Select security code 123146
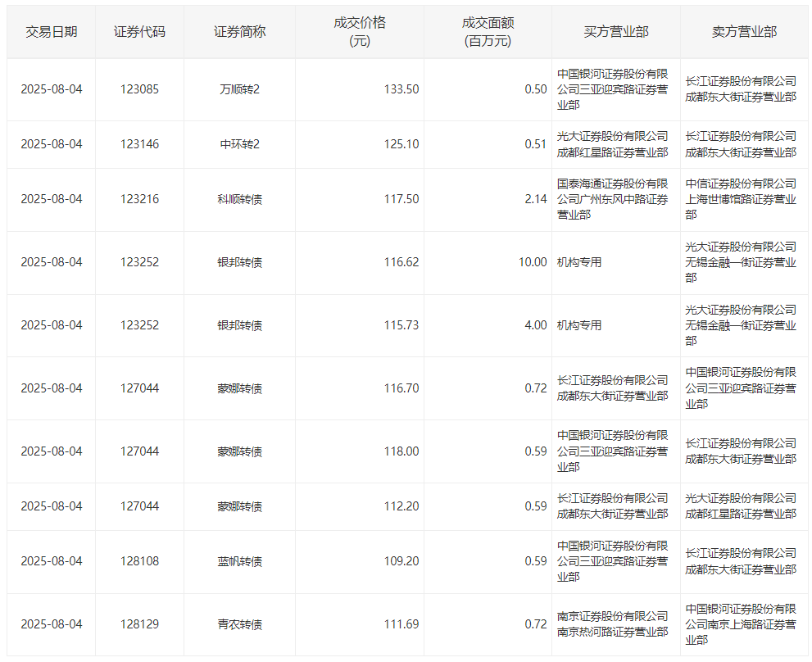 coord(139,144)
